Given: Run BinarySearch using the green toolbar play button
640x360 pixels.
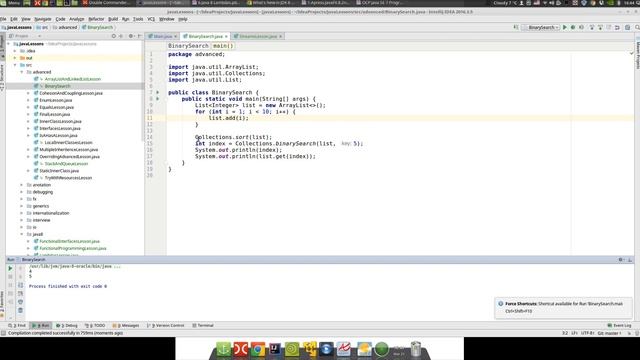Looking at the screenshot, I should coord(565,27).
